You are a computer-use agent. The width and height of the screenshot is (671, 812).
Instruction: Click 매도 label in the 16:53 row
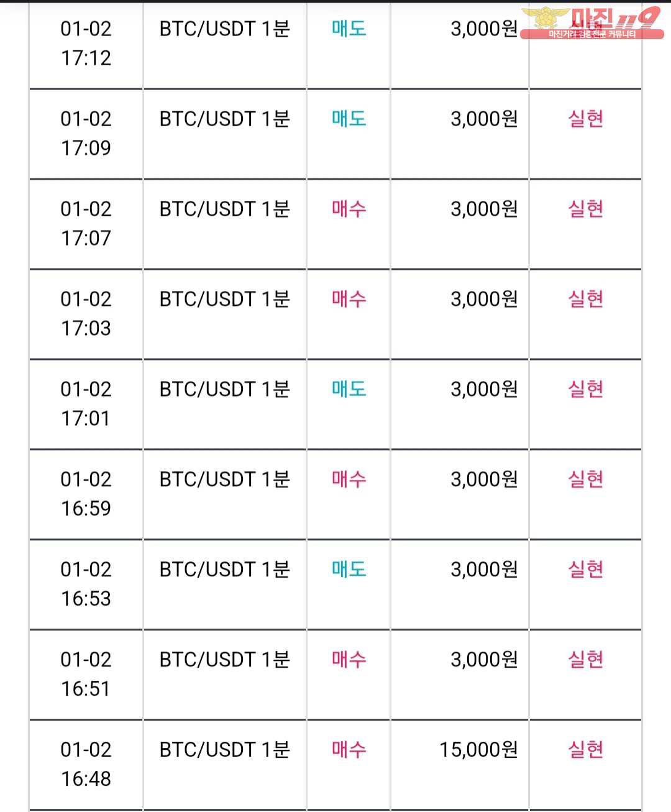click(349, 570)
